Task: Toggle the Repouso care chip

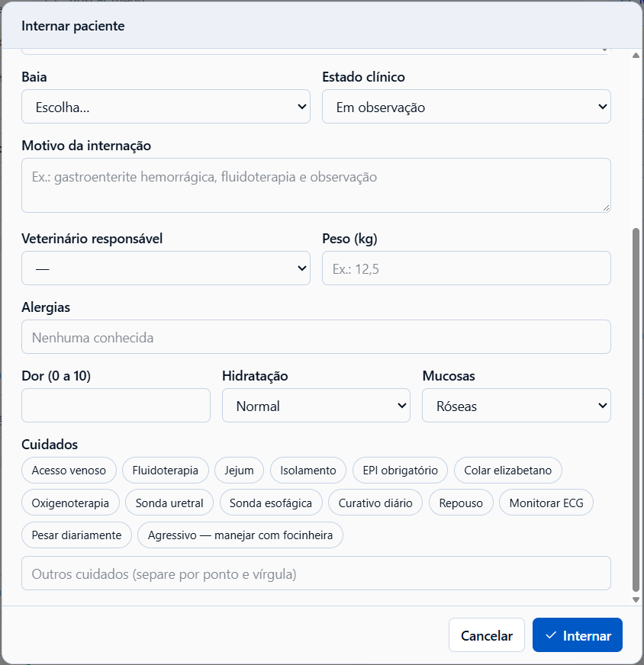Action: 461,503
